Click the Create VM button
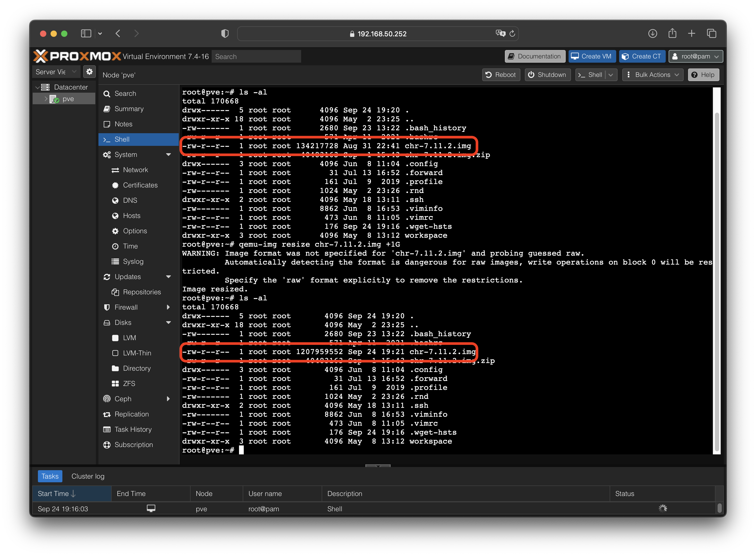756x556 pixels. [x=592, y=56]
